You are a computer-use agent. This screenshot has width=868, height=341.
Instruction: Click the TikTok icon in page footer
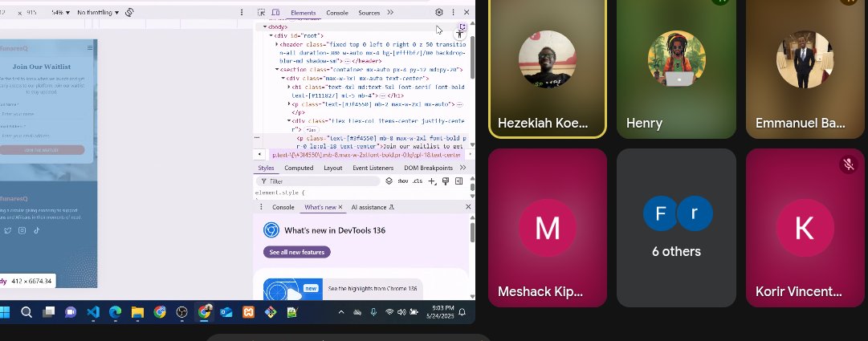click(37, 231)
